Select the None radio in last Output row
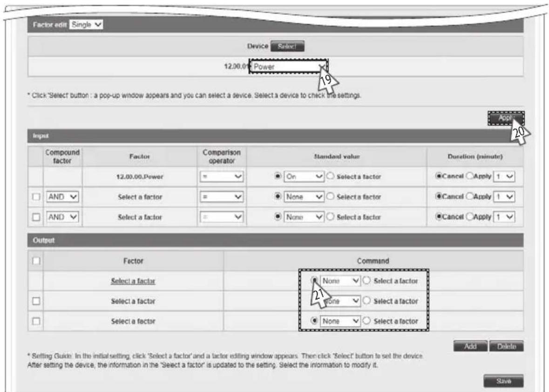Image resolution: width=549 pixels, height=392 pixels. pyautogui.click(x=314, y=321)
